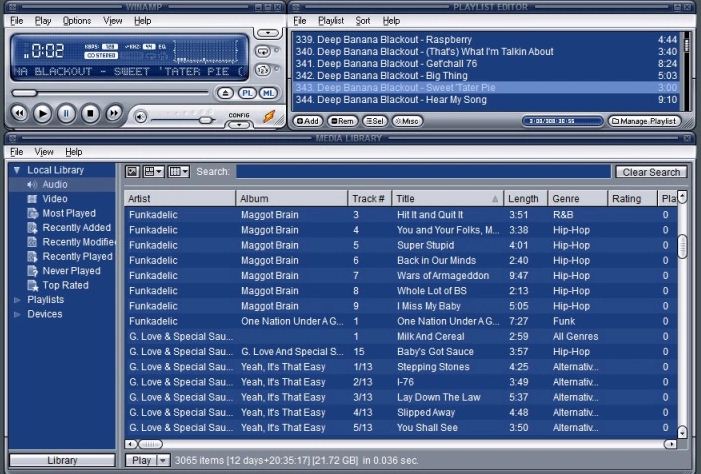
Task: Select playlist entry 342 Big Thing
Action: [486, 76]
